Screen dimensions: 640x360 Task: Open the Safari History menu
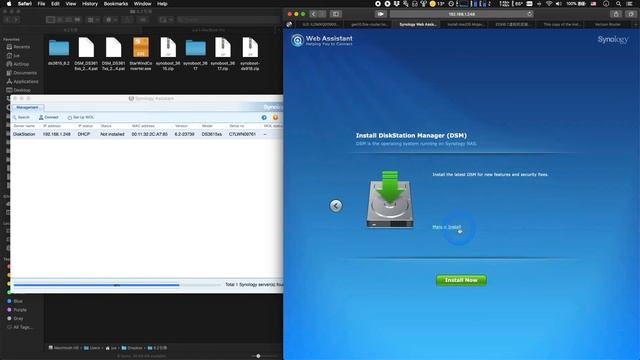pyautogui.click(x=90, y=4)
